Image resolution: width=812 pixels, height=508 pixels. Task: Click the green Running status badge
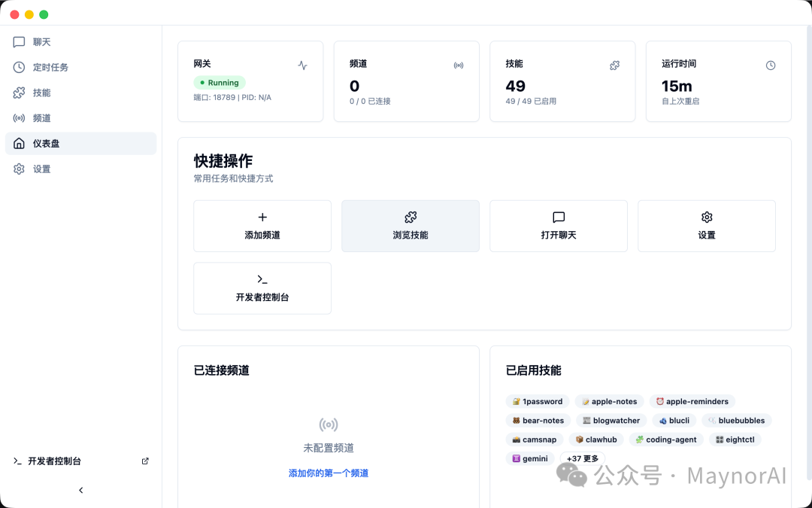click(x=219, y=83)
